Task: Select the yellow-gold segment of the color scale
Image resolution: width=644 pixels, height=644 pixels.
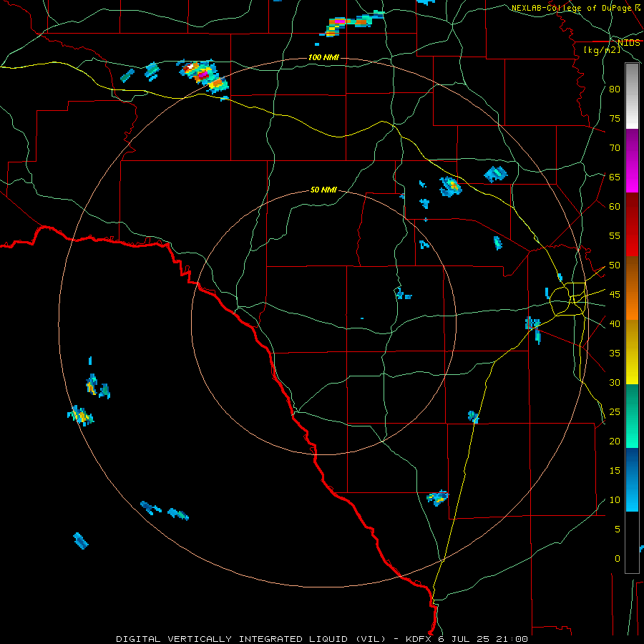Action: (x=632, y=352)
